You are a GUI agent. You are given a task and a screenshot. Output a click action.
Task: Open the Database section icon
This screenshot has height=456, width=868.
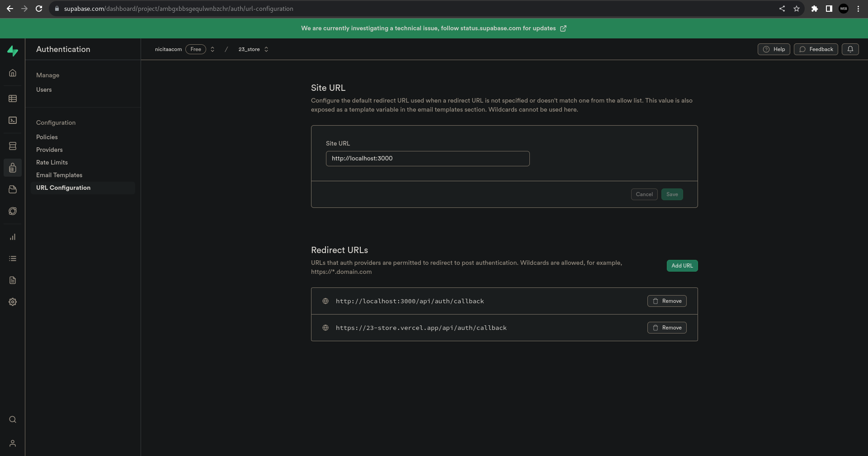13,146
